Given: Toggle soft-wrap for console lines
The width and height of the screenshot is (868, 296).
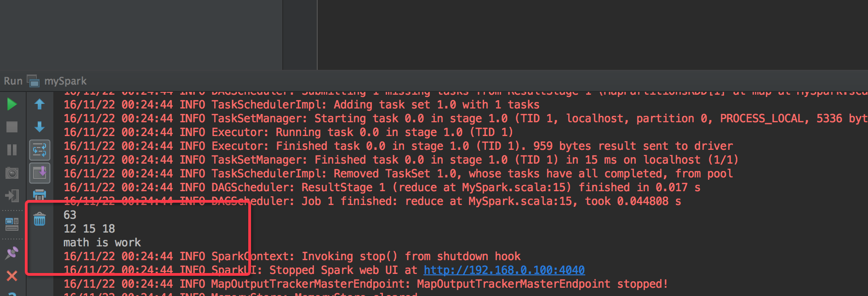Looking at the screenshot, I should coord(40,150).
